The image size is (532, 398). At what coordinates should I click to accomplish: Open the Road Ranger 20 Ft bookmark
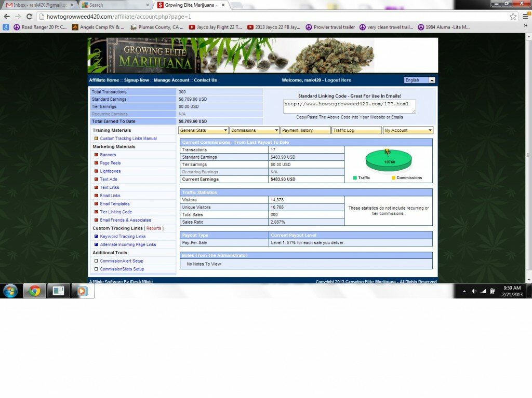click(40, 27)
